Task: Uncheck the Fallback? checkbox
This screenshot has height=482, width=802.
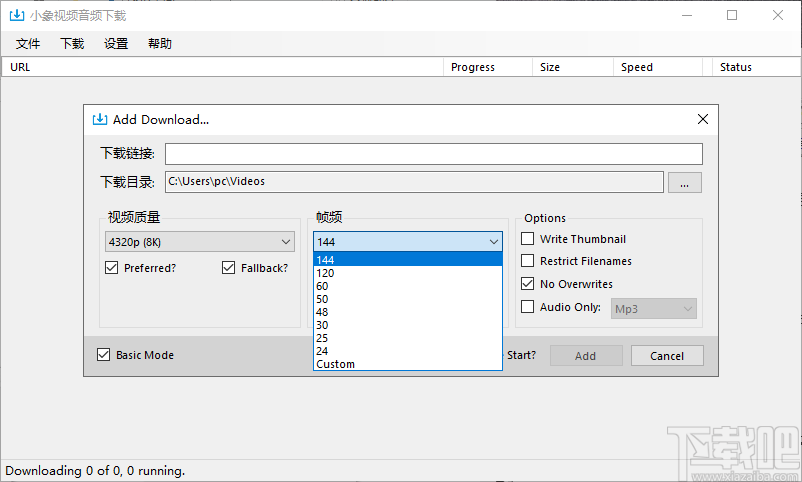Action: coord(229,268)
